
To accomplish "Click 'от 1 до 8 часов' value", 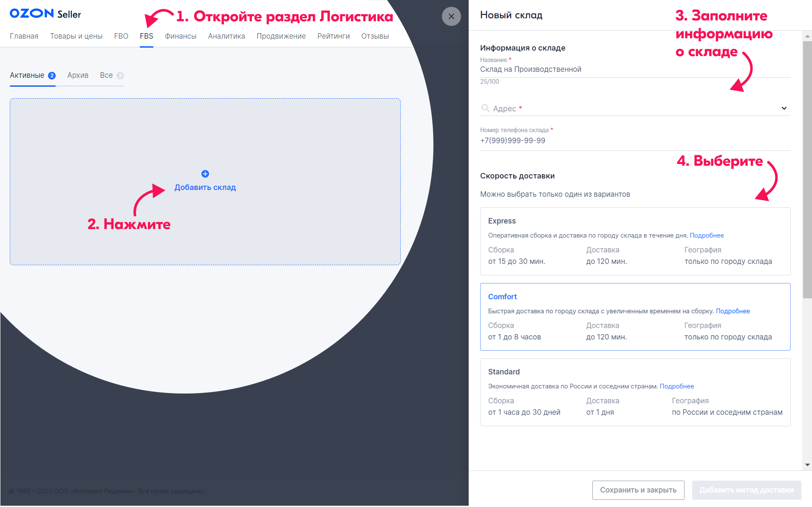I will (515, 337).
